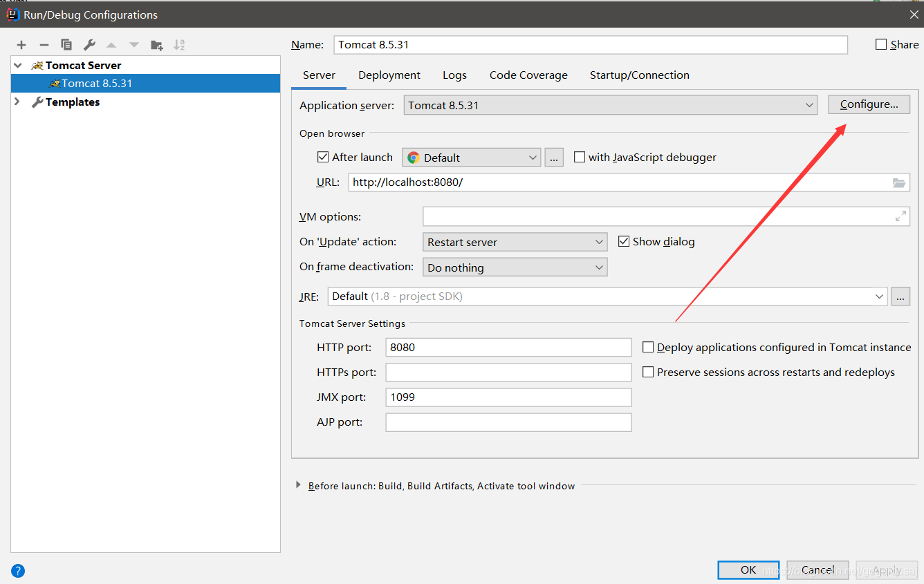924x584 pixels.
Task: Enable Preserve sessions across restarts and redeploys
Action: point(648,372)
